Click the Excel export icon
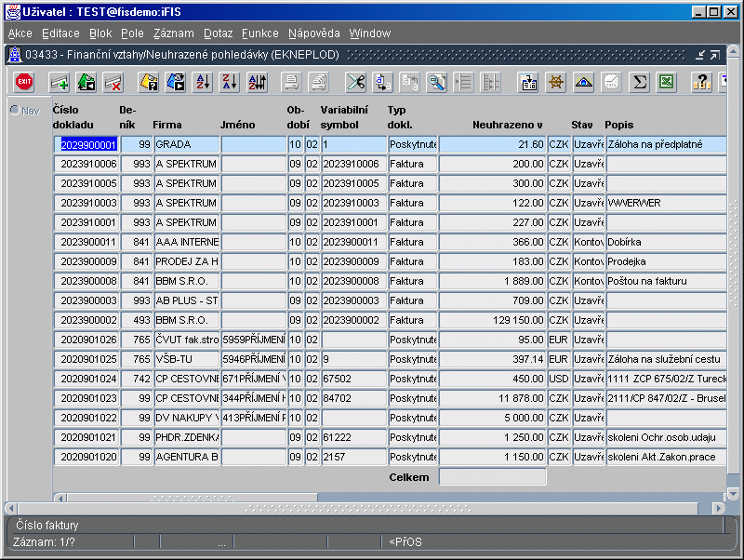744x560 pixels. click(666, 82)
